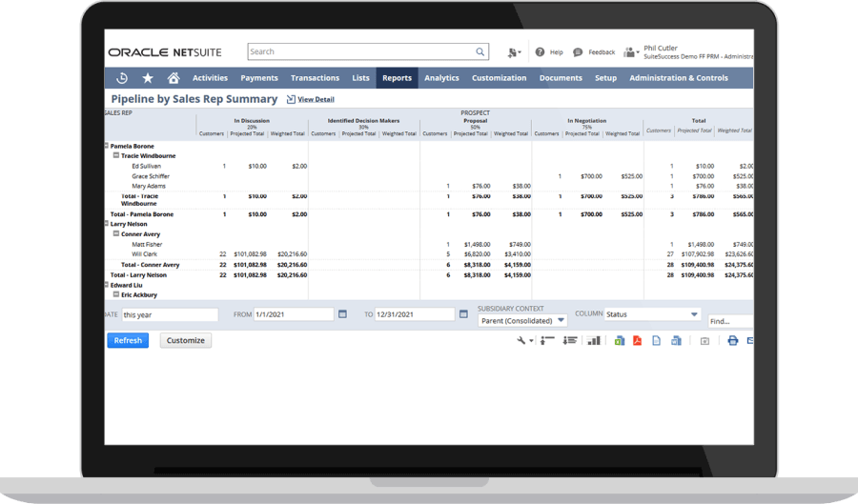Email the report via envelope icon

750,340
